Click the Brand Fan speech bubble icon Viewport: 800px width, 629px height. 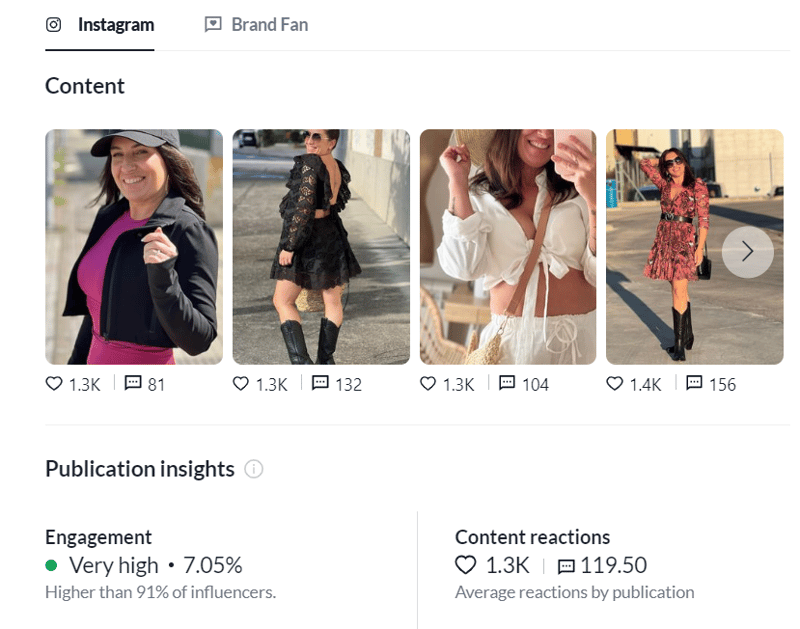[212, 24]
